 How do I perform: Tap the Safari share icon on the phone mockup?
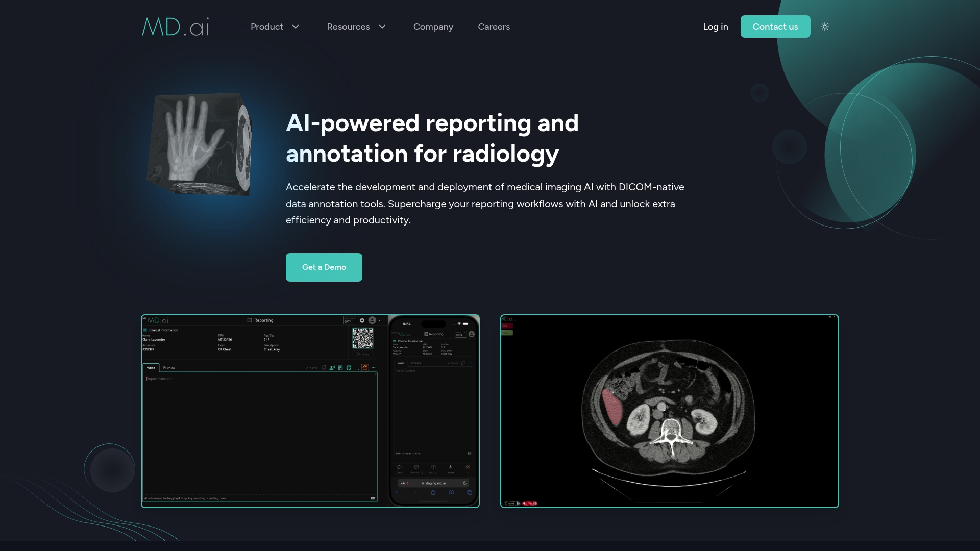point(433,493)
